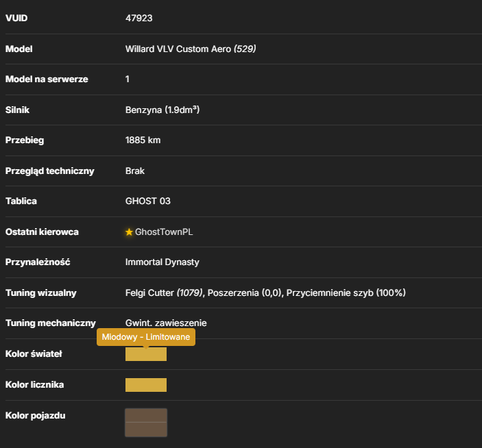The width and height of the screenshot is (482, 448).
Task: Click the Model na serwerze value 1
Action: pyautogui.click(x=128, y=79)
